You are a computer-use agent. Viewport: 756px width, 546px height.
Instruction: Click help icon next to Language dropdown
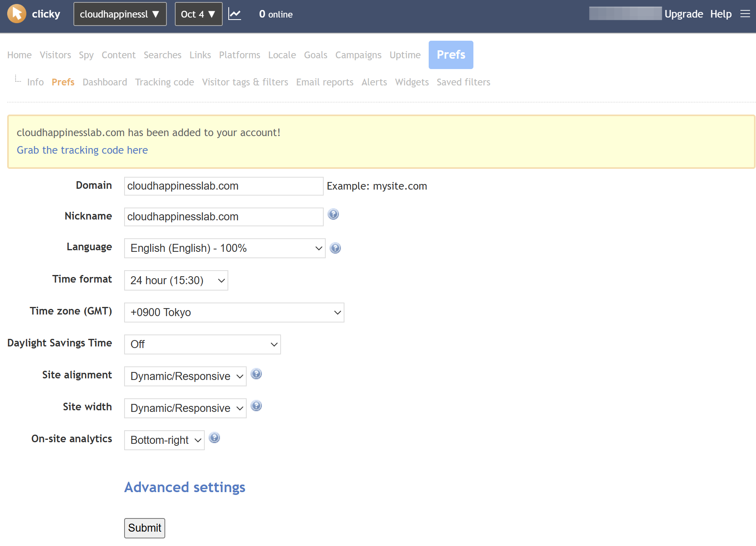point(335,248)
